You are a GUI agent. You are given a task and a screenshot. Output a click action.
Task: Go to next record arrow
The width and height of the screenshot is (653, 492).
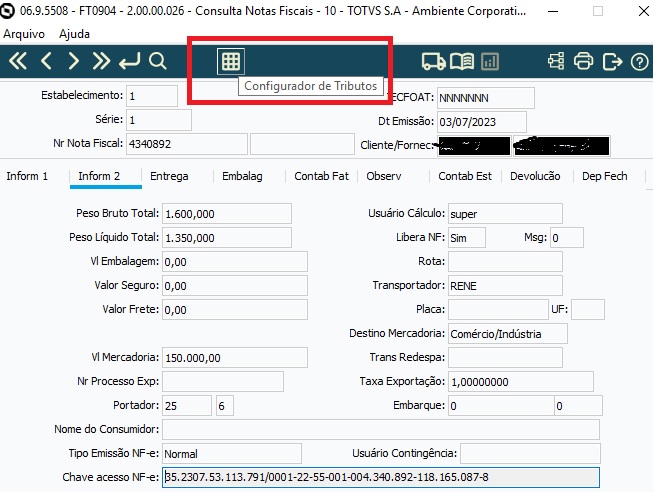[73, 61]
